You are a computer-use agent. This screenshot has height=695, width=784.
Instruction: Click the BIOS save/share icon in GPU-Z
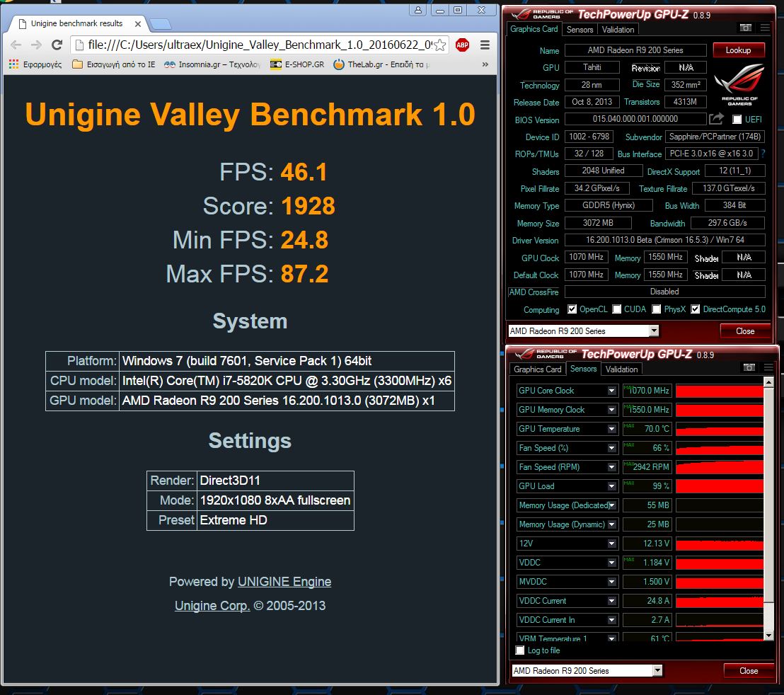(x=716, y=118)
